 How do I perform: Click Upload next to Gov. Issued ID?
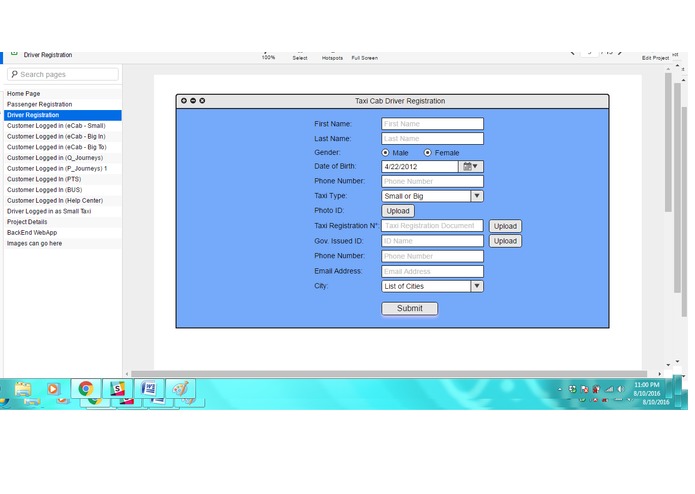point(505,241)
